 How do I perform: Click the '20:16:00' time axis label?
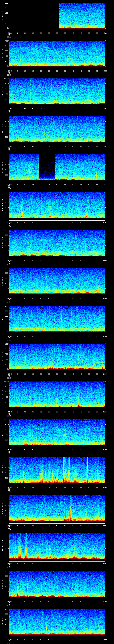9,488
